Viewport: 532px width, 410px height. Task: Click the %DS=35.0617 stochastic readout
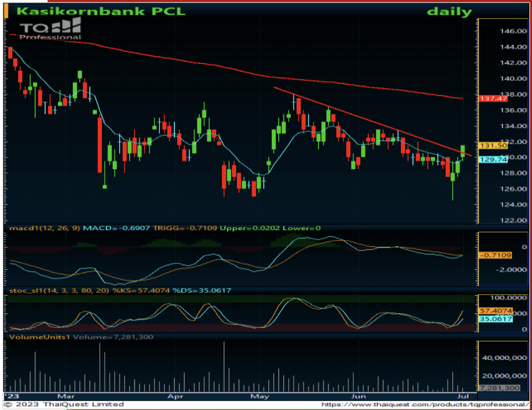pos(202,291)
